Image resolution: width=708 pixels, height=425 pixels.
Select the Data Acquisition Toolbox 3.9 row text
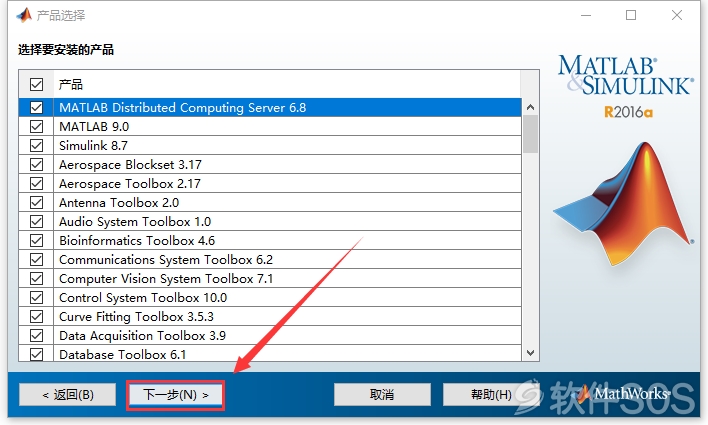[142, 335]
